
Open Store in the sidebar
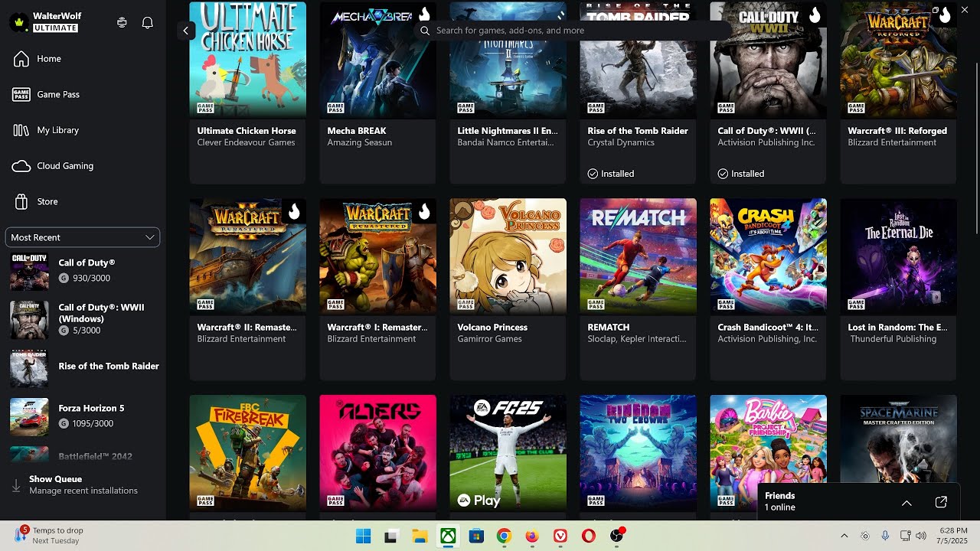pyautogui.click(x=83, y=201)
